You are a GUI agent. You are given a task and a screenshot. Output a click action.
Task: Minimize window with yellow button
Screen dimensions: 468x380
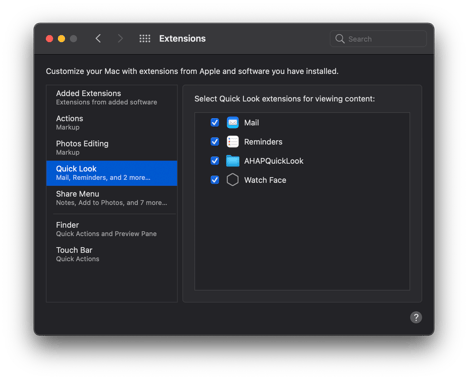click(61, 39)
